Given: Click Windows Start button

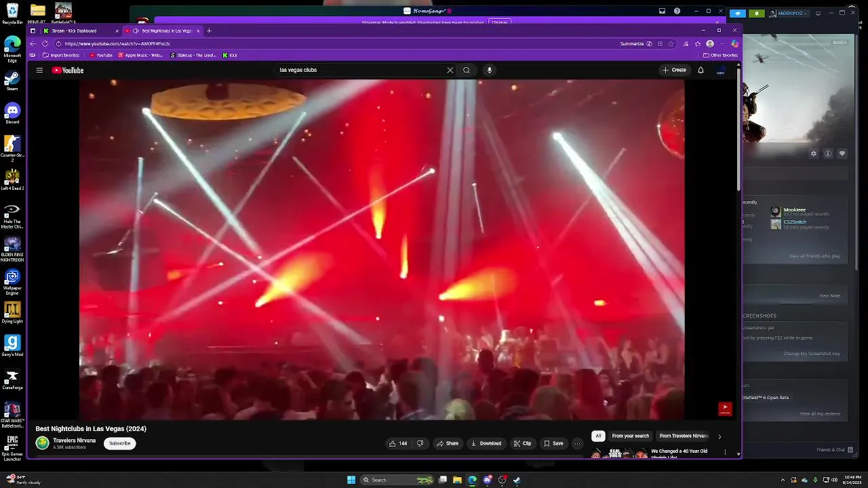Looking at the screenshot, I should coord(351,480).
